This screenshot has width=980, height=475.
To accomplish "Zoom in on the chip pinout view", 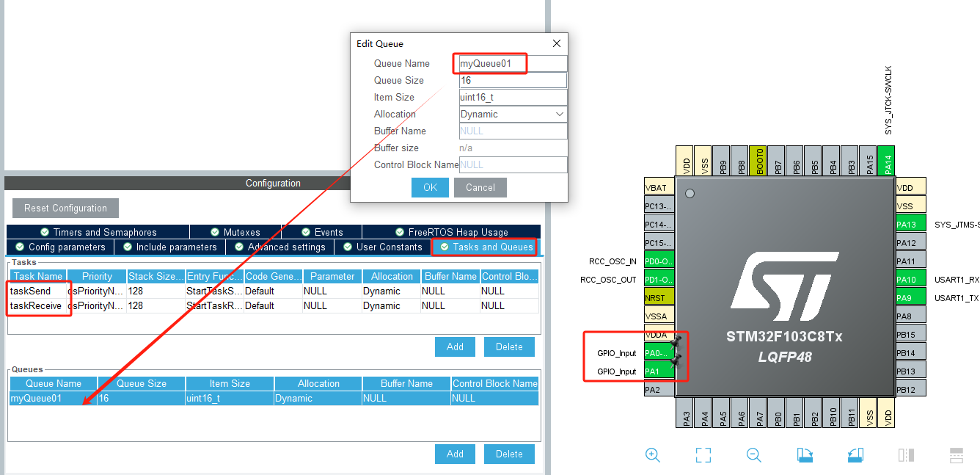I will pos(653,455).
